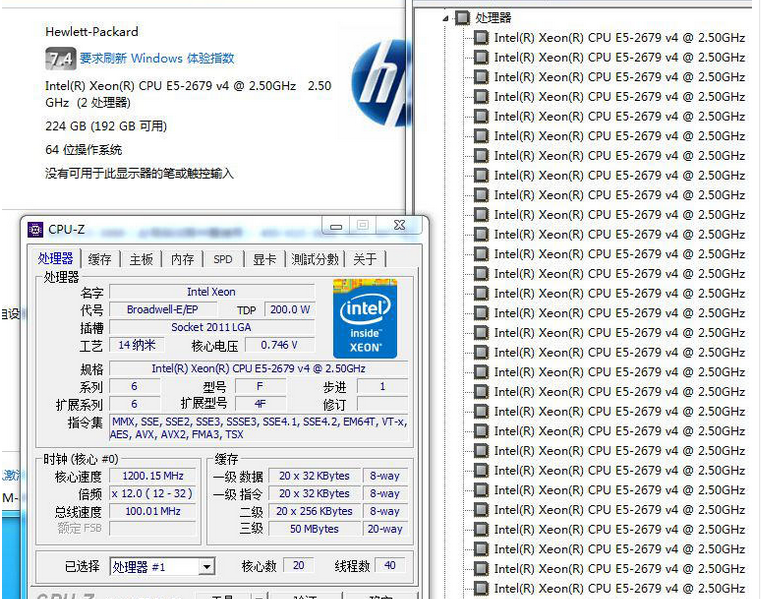
Task: Click the Intel inside Xeon logo
Action: click(x=365, y=318)
